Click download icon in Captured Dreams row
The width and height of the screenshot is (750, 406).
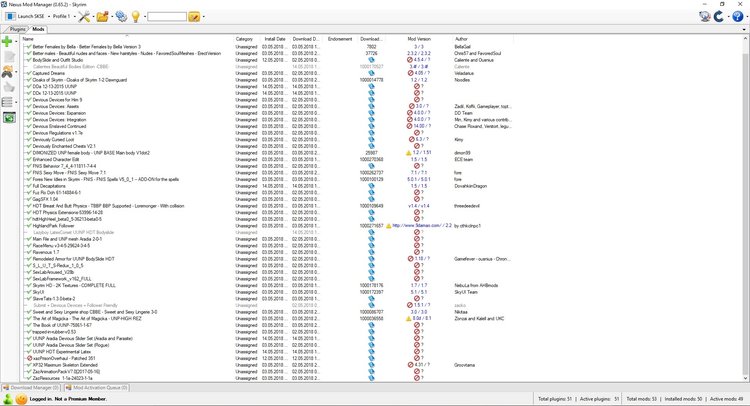371,73
